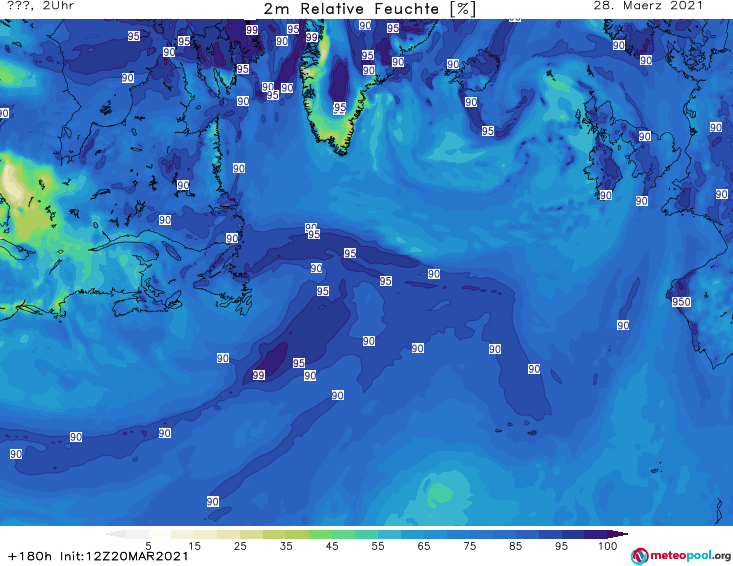Click the legend value '75'
The image size is (733, 566).
[470, 546]
